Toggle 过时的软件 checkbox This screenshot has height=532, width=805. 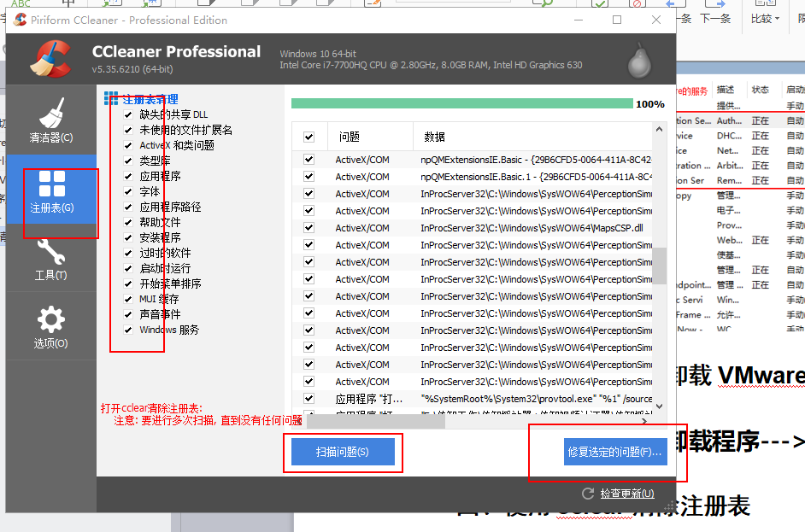[x=128, y=253]
